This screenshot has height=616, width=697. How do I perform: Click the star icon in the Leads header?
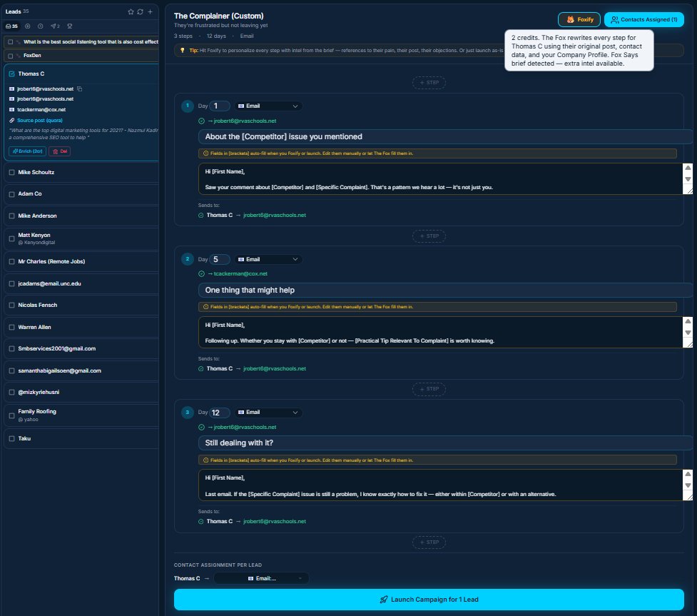point(131,11)
